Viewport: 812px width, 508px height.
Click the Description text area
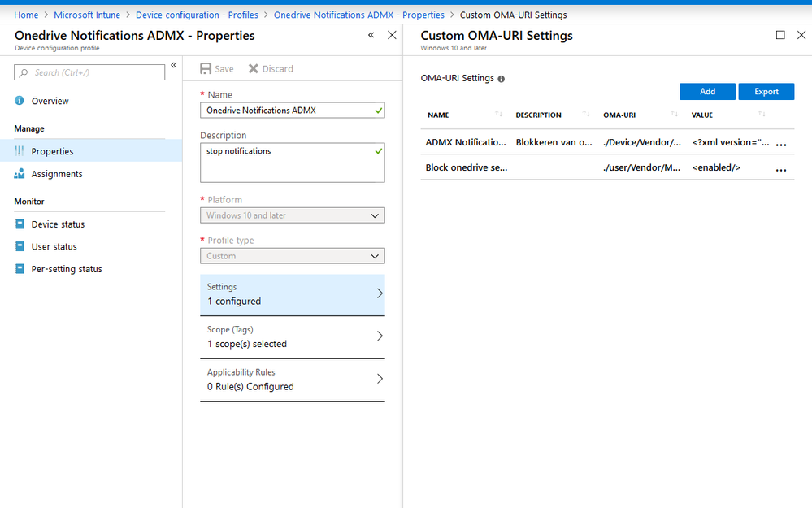[x=293, y=163]
